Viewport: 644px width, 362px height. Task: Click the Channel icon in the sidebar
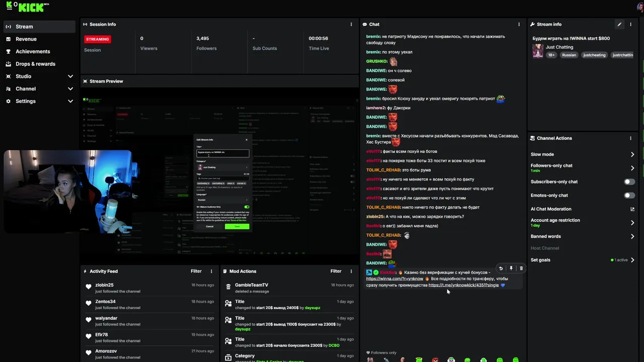click(x=8, y=88)
